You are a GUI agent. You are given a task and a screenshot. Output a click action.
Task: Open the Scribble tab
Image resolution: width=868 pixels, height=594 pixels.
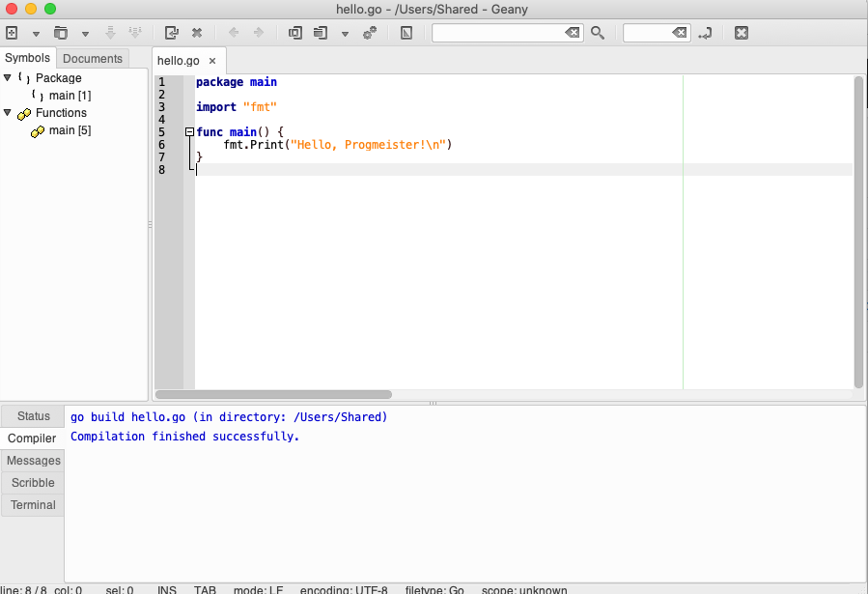(x=33, y=483)
